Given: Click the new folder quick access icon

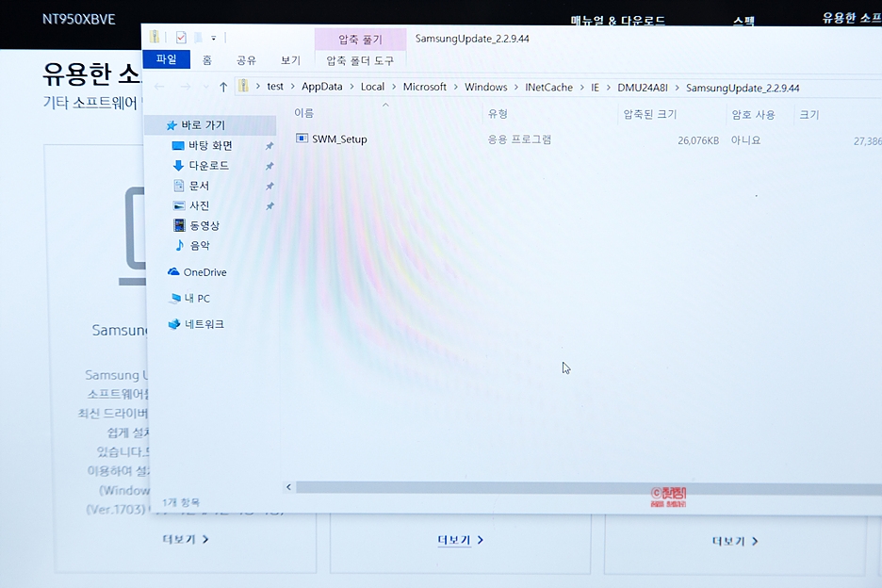Looking at the screenshot, I should 198,38.
